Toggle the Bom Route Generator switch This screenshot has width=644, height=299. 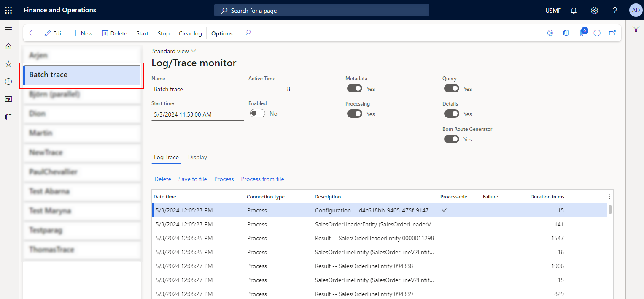tap(452, 139)
